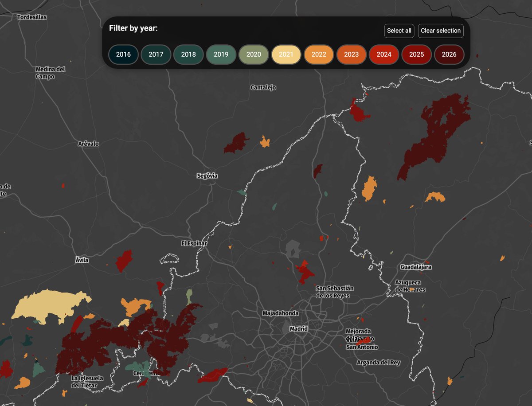Viewport: 532px width, 406px height.
Task: Click the Cantalejo map label
Action: coord(263,87)
